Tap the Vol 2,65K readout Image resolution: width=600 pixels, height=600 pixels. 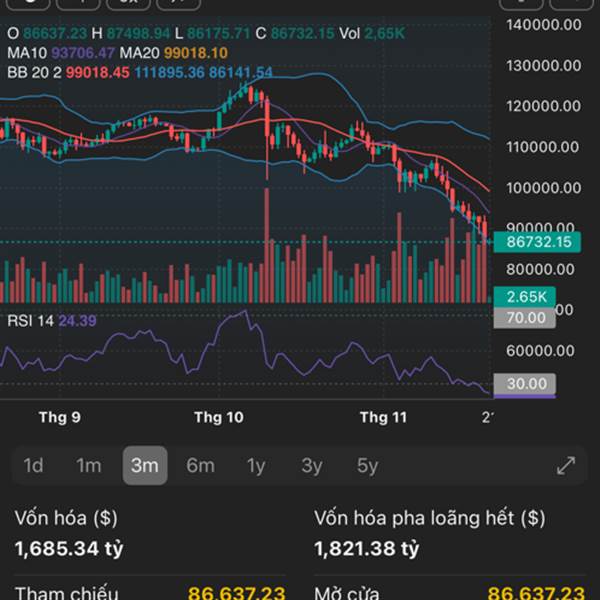(x=372, y=33)
